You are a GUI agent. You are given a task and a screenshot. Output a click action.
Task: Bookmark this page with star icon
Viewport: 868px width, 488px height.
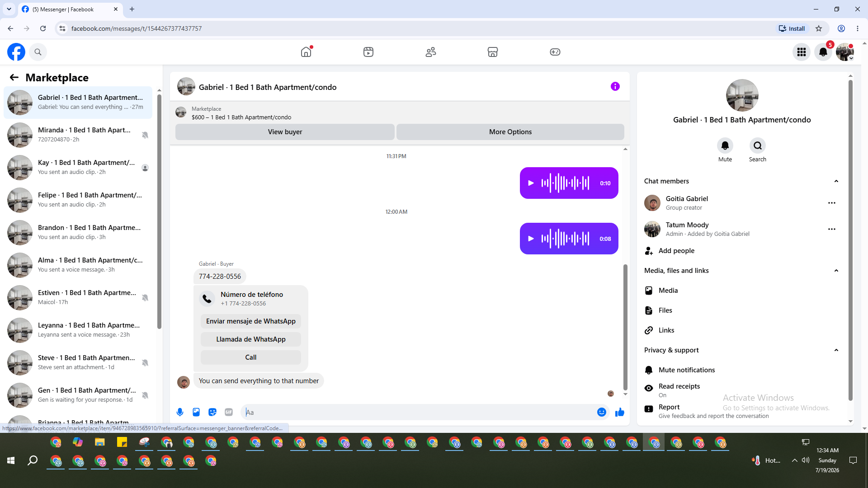coord(819,28)
